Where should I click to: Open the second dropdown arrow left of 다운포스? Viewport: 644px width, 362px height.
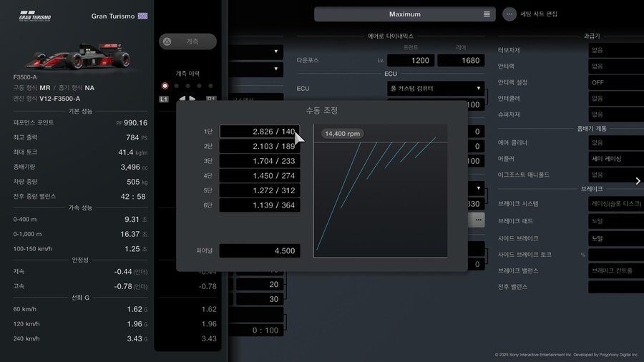pos(276,69)
